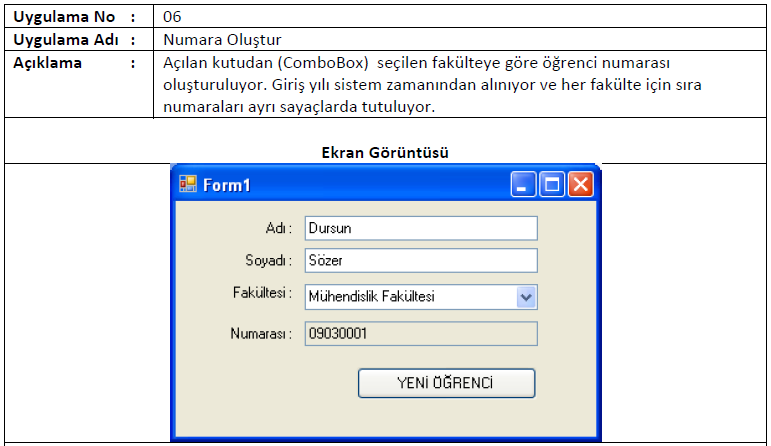Click the "Fakültesi :" label
The image size is (771, 446).
261,294
